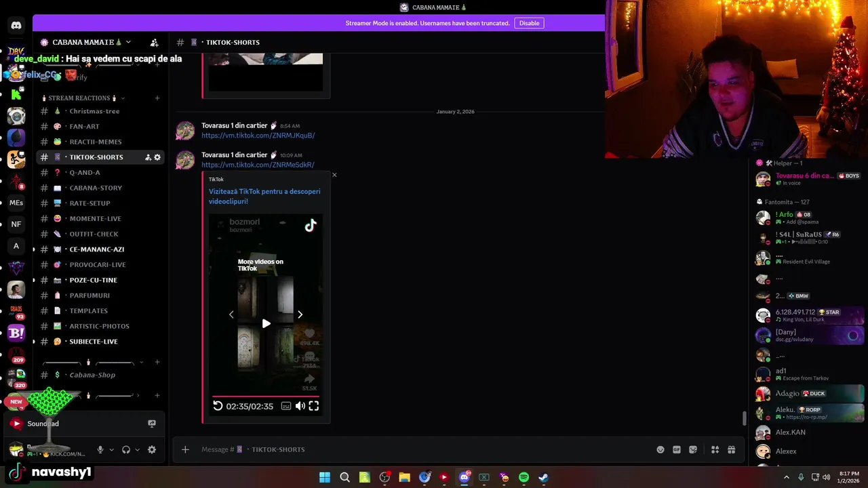Image resolution: width=868 pixels, height=488 pixels.
Task: Click the chat scrollbar thumb
Action: click(744, 418)
